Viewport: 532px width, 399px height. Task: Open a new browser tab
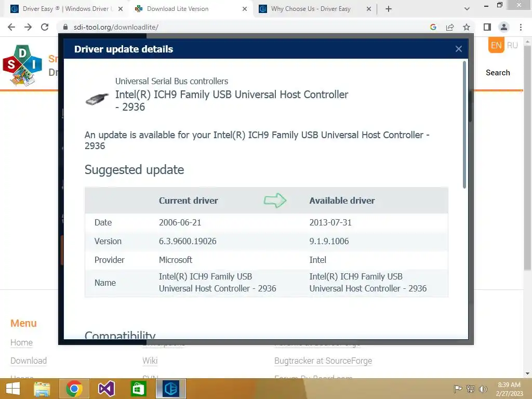389,9
